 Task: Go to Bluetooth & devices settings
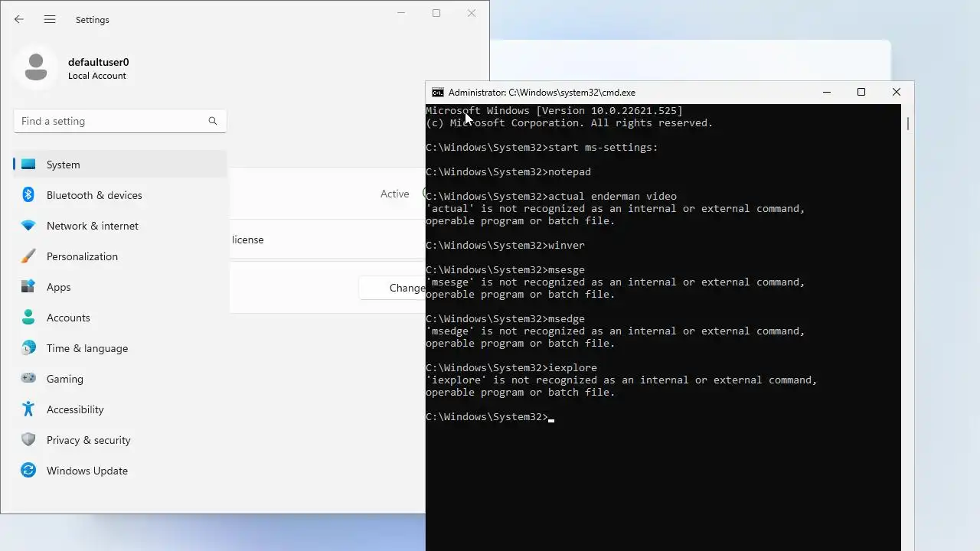[x=120, y=194]
